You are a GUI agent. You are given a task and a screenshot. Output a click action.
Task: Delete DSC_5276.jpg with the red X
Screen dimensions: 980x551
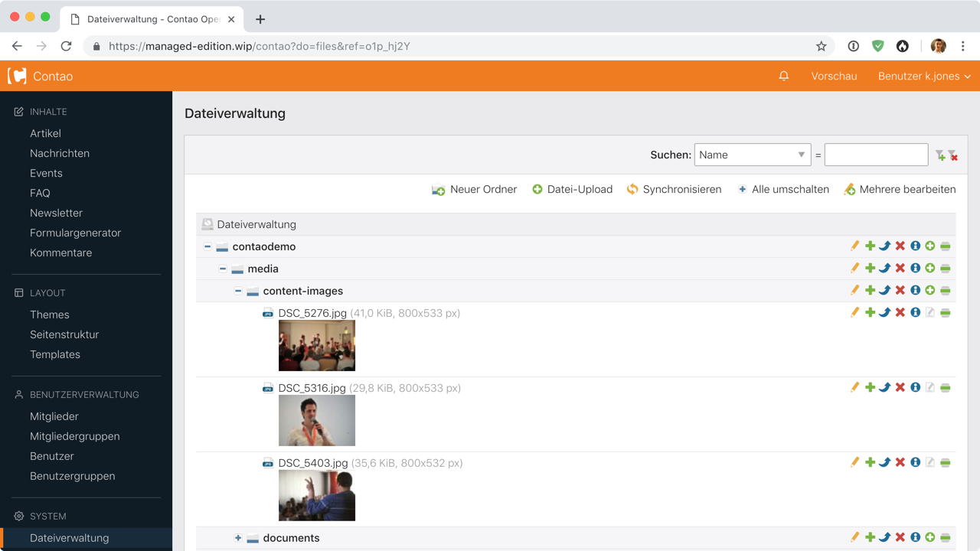tap(900, 312)
